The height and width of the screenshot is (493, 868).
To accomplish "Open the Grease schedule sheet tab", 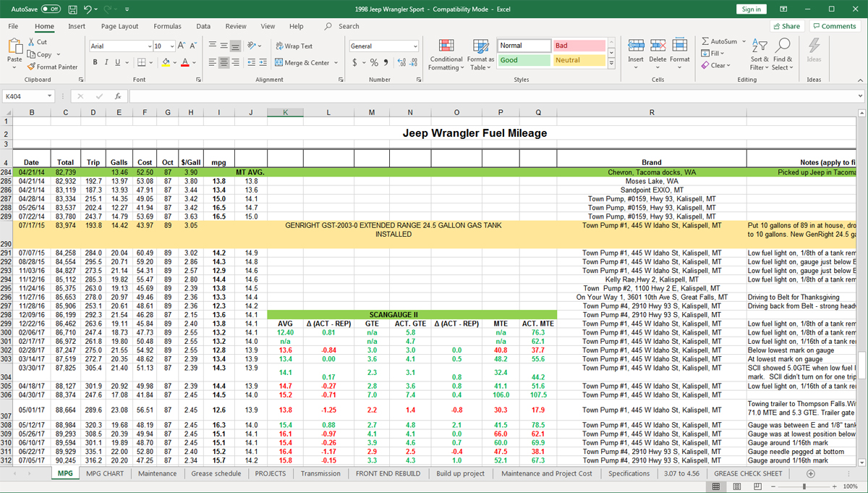I will click(216, 473).
